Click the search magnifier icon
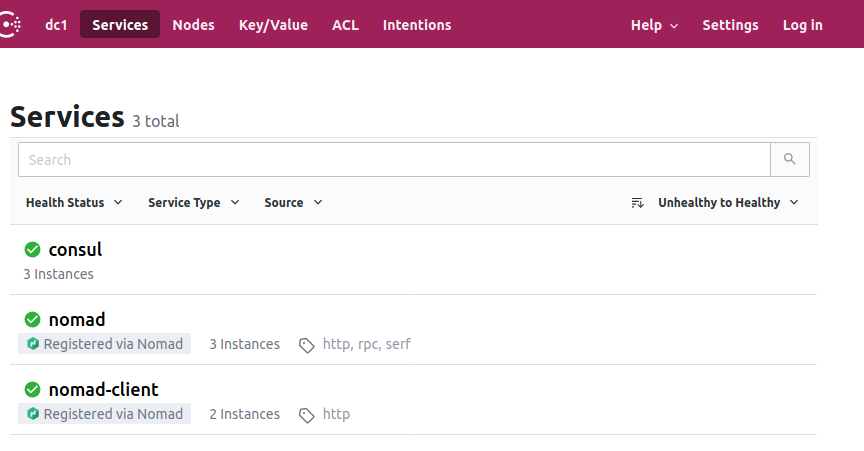Viewport: 864px width, 451px height. [790, 159]
